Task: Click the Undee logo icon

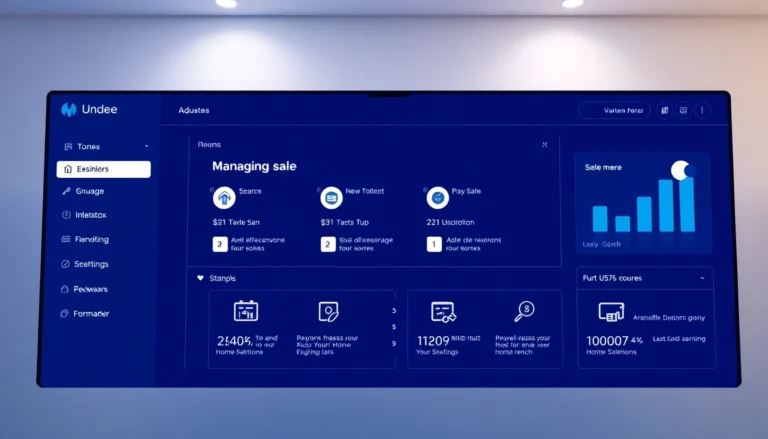Action: coord(69,110)
